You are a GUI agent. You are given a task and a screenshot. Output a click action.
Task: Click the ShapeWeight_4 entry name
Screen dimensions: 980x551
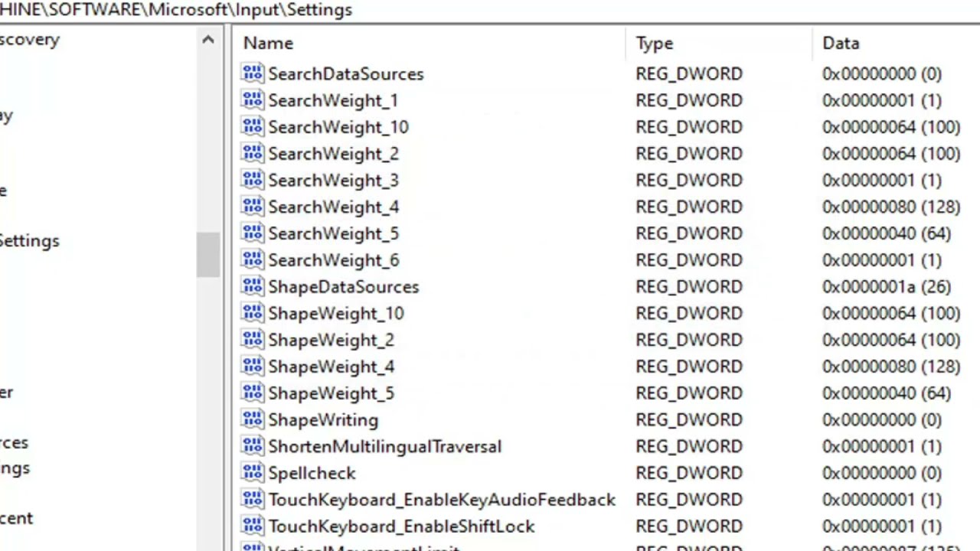click(331, 367)
